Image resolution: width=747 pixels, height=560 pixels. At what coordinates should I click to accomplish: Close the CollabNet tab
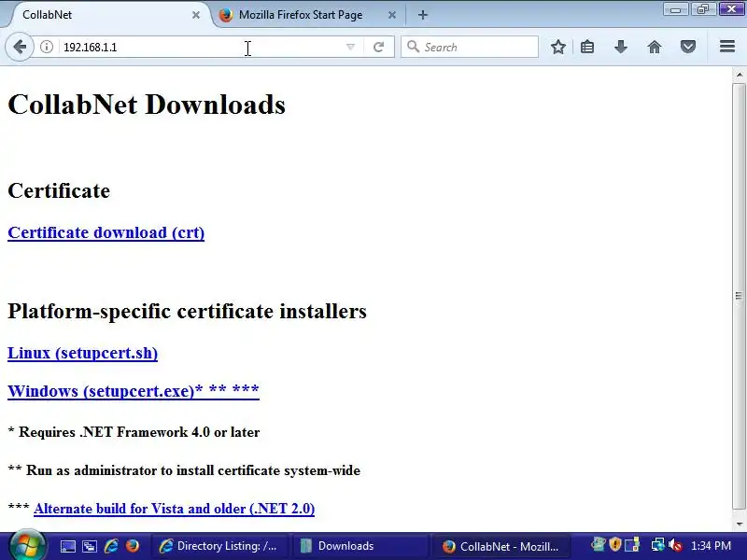click(196, 15)
